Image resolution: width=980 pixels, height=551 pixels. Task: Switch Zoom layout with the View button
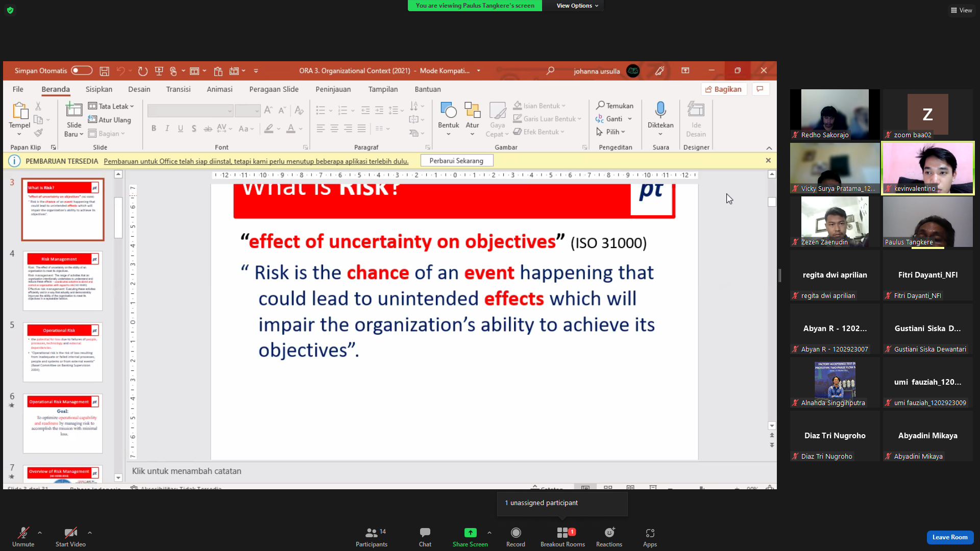pyautogui.click(x=962, y=10)
